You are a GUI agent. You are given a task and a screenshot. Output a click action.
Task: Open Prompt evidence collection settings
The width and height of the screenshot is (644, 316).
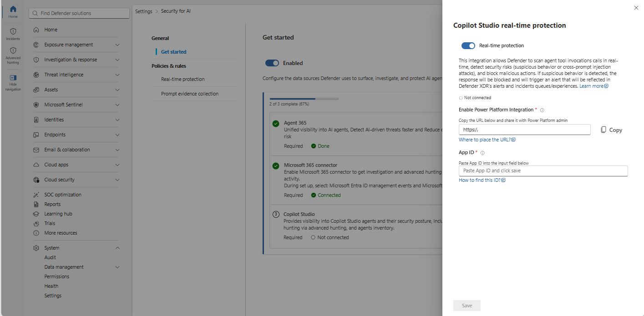coord(190,94)
